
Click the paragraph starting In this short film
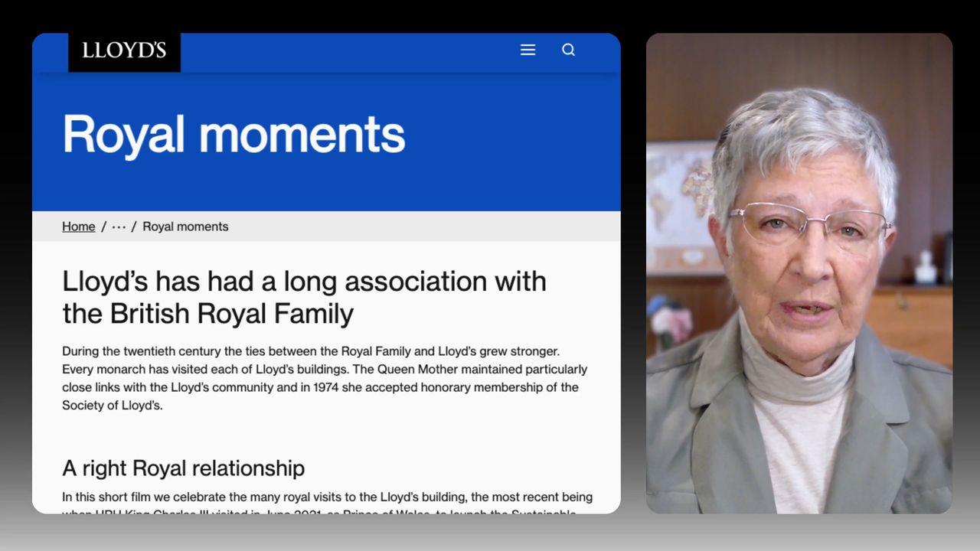tap(327, 497)
